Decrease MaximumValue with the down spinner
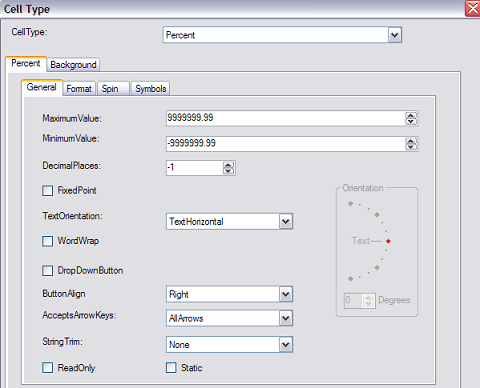 tap(411, 121)
